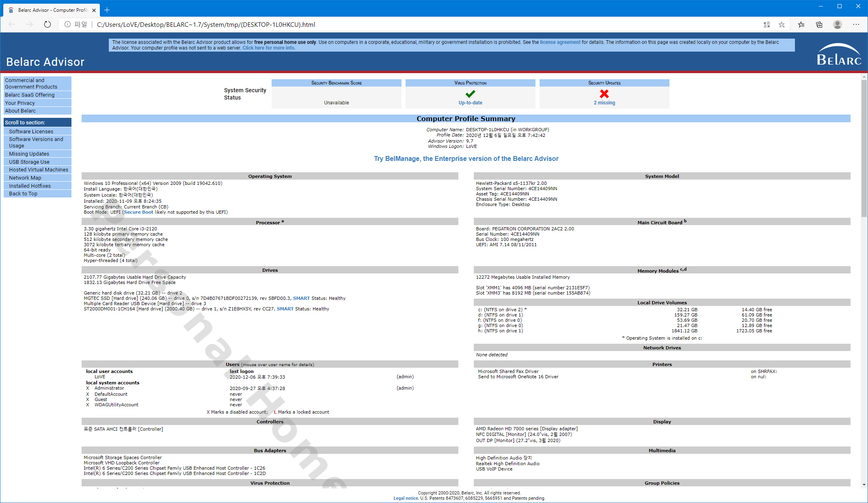Image resolution: width=868 pixels, height=503 pixels.
Task: Open the favorites list icon
Action: pyautogui.click(x=801, y=24)
